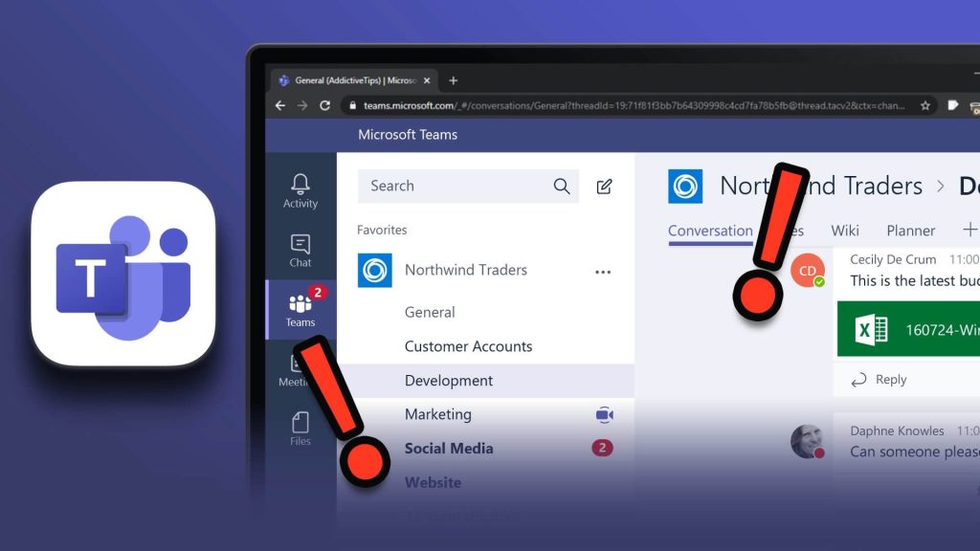Open the Social Media channel
Image resolution: width=980 pixels, height=551 pixels.
coord(449,448)
